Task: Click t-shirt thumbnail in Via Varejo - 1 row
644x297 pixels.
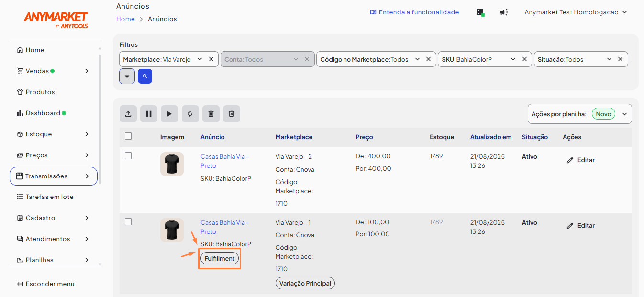Action: (172, 230)
